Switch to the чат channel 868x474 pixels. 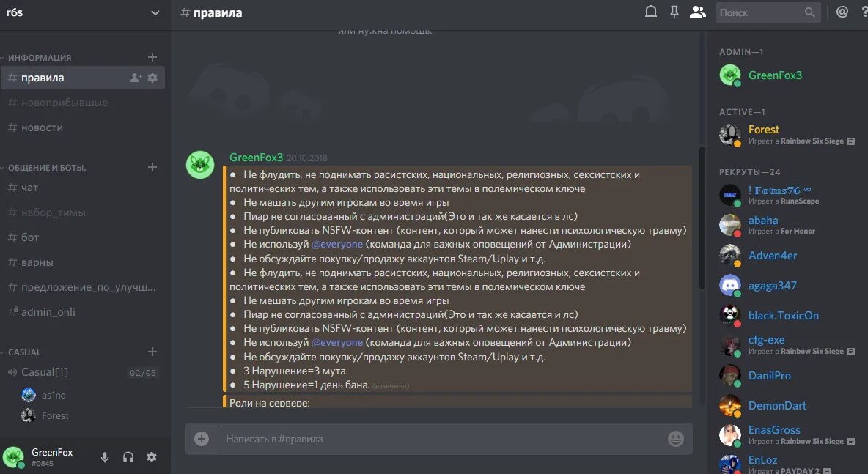(x=83, y=188)
